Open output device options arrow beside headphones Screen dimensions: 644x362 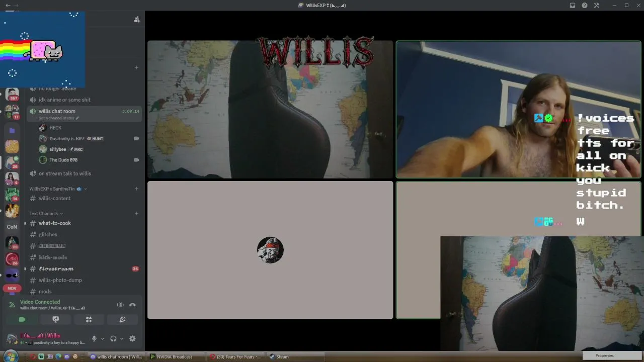(x=121, y=339)
